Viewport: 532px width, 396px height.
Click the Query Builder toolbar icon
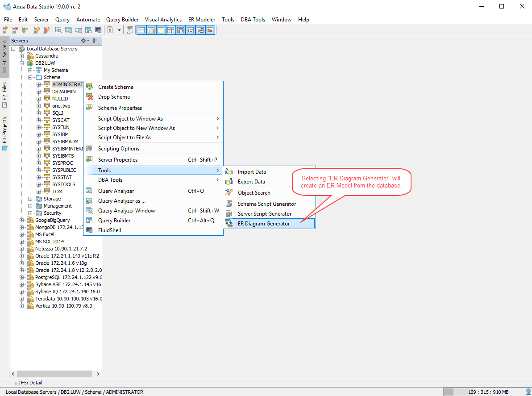[x=88, y=30]
